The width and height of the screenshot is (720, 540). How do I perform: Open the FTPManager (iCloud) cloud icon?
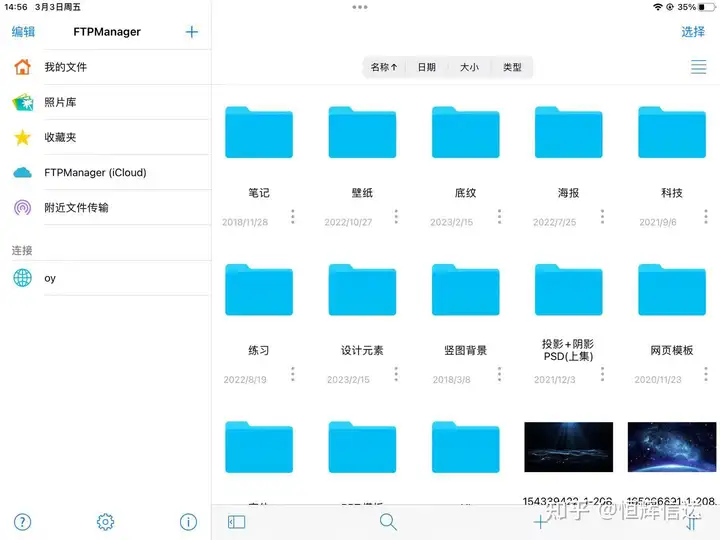22,173
